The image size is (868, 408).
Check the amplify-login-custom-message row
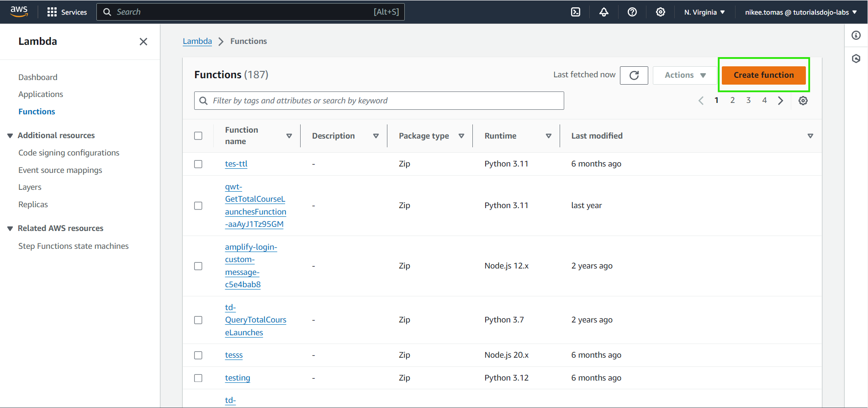click(x=198, y=266)
